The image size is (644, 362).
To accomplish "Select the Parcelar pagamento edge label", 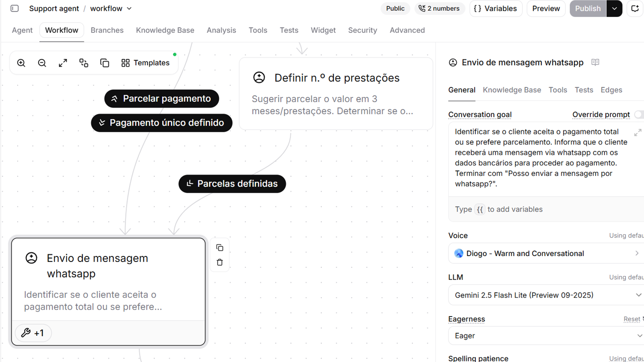I will [x=162, y=99].
